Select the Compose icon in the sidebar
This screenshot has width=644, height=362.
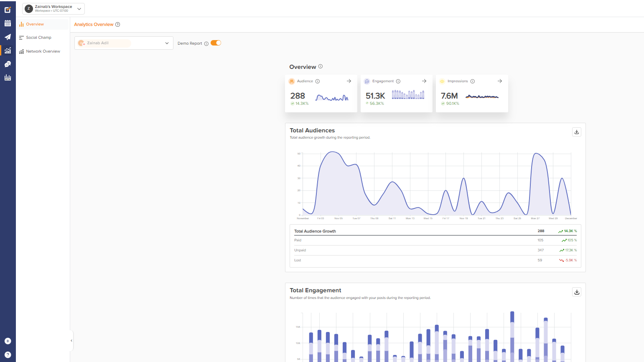(x=8, y=9)
